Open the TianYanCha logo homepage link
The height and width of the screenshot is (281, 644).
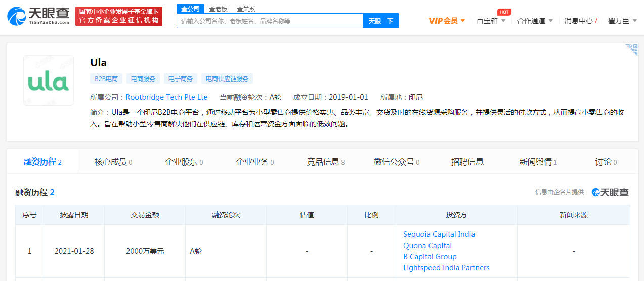(38, 16)
